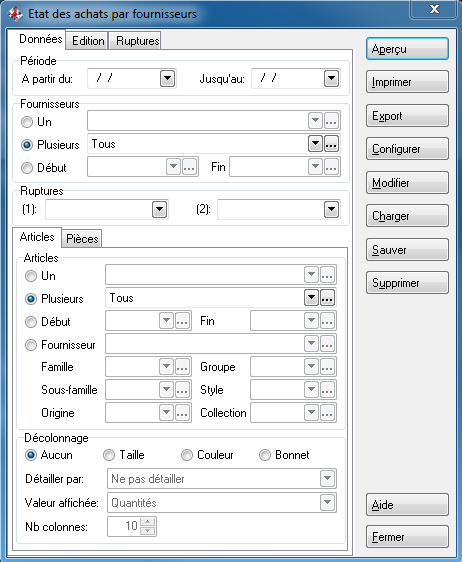Switch to the Edition tab
The width and height of the screenshot is (462, 562).
click(x=88, y=41)
